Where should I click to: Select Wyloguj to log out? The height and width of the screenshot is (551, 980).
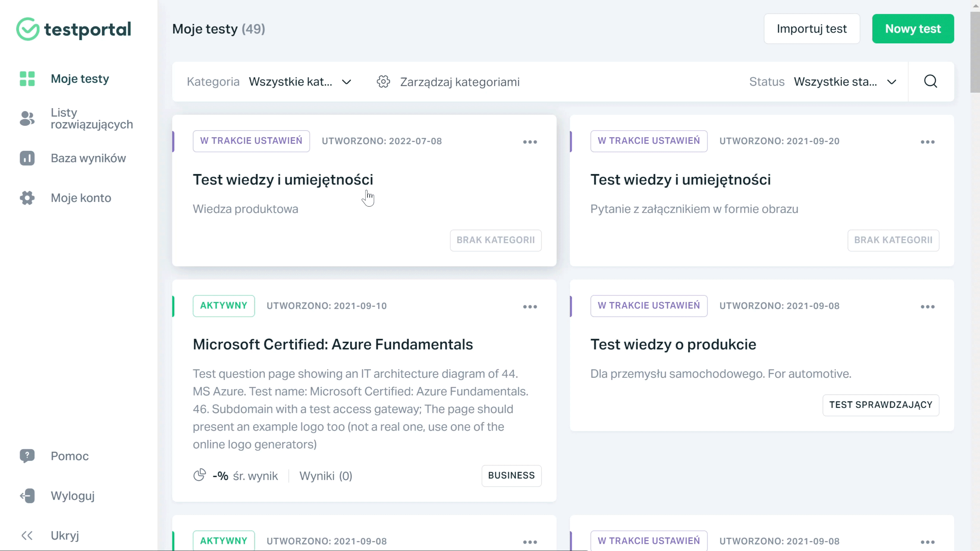click(73, 495)
